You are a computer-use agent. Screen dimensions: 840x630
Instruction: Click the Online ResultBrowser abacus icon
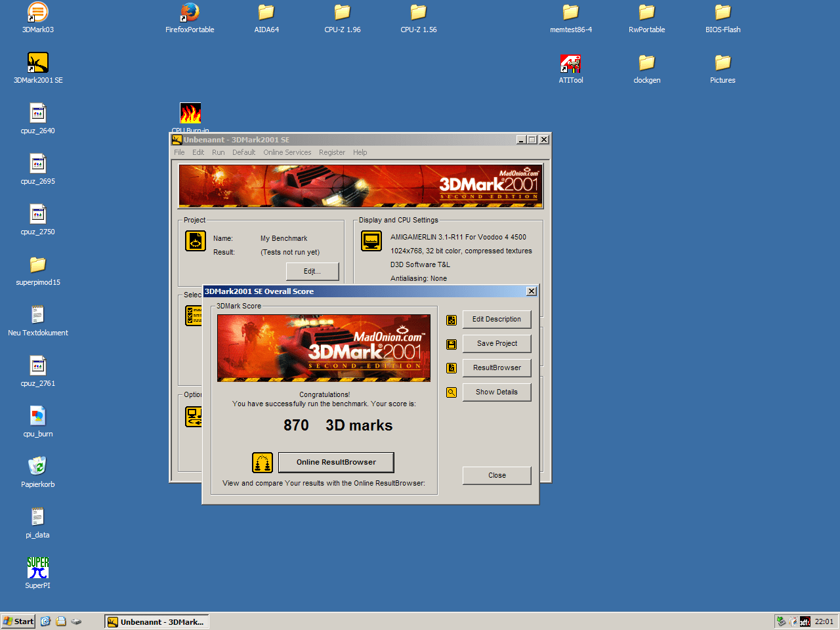click(262, 463)
